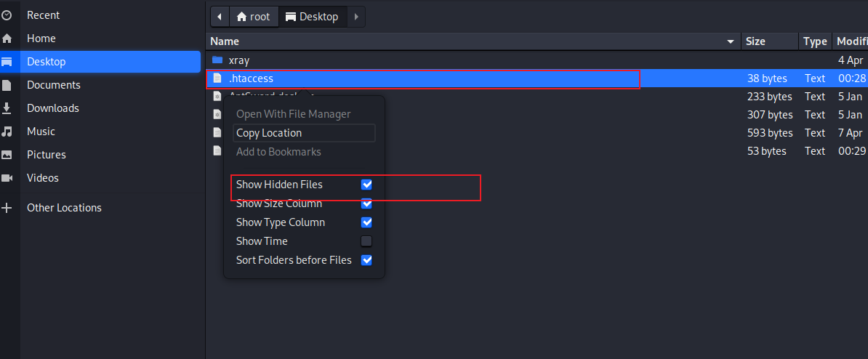Click the Desktop path bar button
Image resolution: width=868 pixels, height=359 pixels.
click(312, 17)
